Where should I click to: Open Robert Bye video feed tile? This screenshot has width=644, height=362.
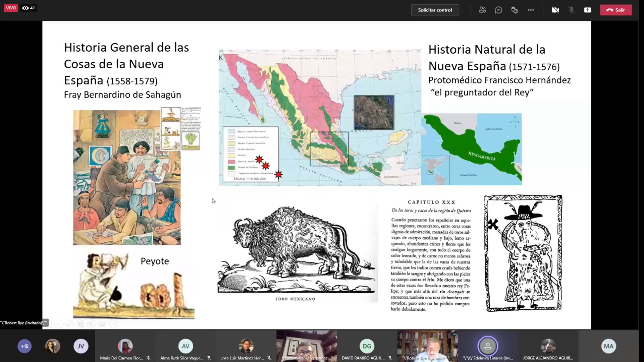click(427, 345)
